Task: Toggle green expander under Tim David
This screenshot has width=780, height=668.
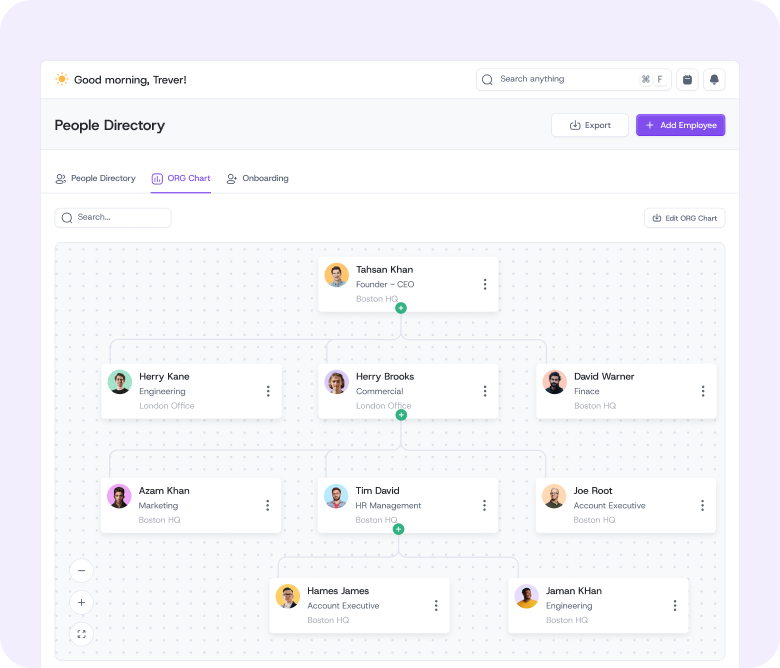Action: click(x=398, y=529)
